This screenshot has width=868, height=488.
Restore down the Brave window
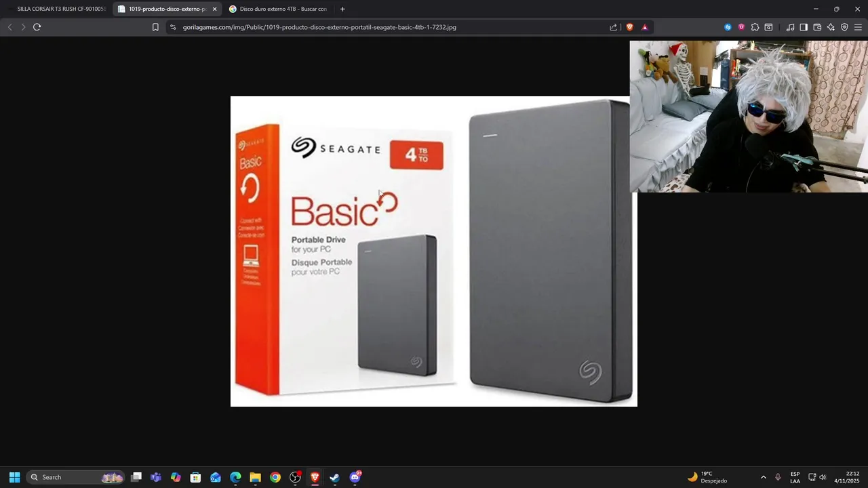click(x=836, y=9)
